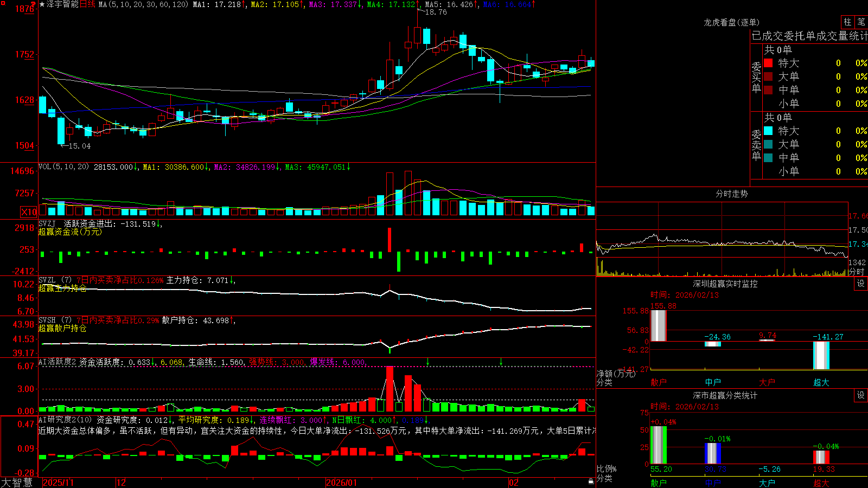This screenshot has width=868, height=488.
Task: Click 活跃资金进出: -131.519 value
Action: pos(110,223)
